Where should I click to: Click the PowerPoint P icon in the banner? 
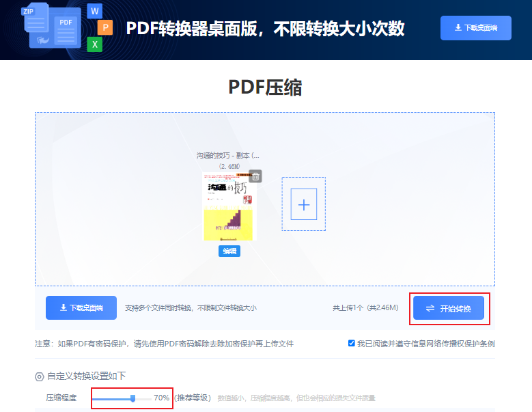(105, 27)
